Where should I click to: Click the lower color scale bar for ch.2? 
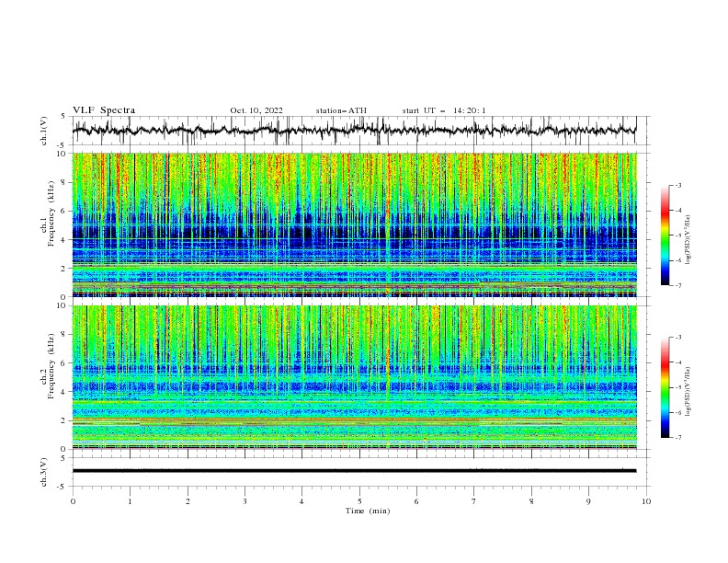(665, 387)
